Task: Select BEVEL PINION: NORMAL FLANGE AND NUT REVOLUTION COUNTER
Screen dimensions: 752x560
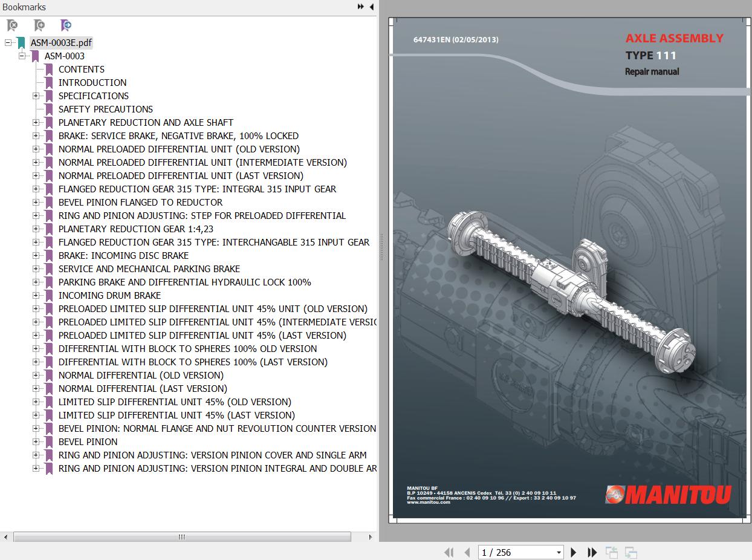Action: click(x=217, y=429)
